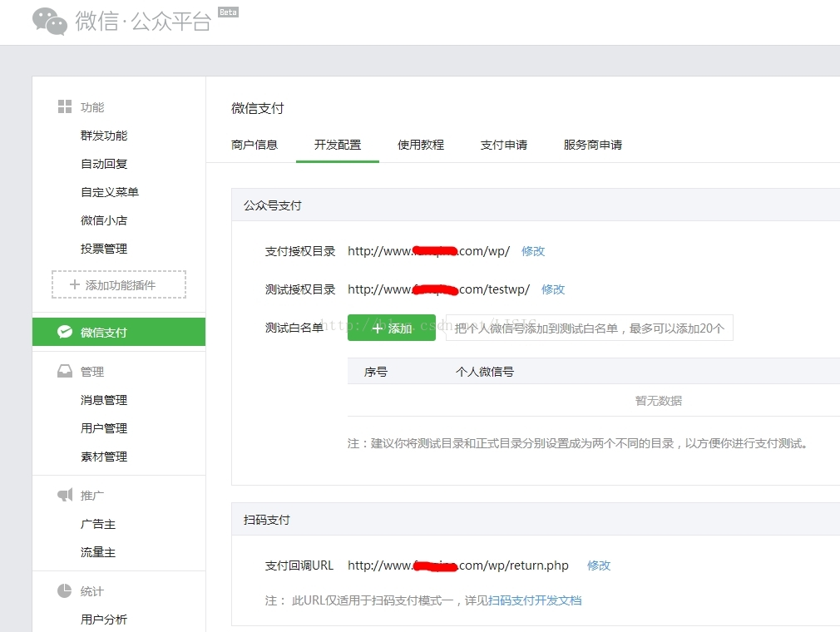Screen dimensions: 840x632
Task: Open 自定义菜单 in the sidebar
Action: point(110,192)
